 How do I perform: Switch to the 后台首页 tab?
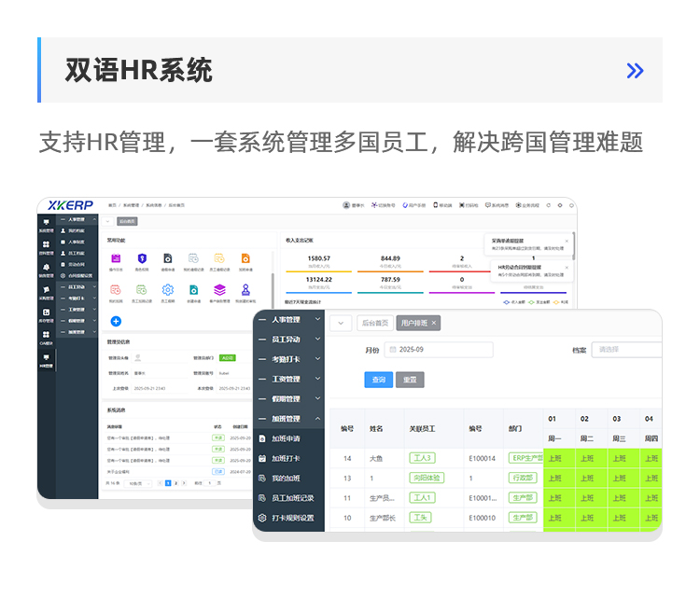[374, 323]
